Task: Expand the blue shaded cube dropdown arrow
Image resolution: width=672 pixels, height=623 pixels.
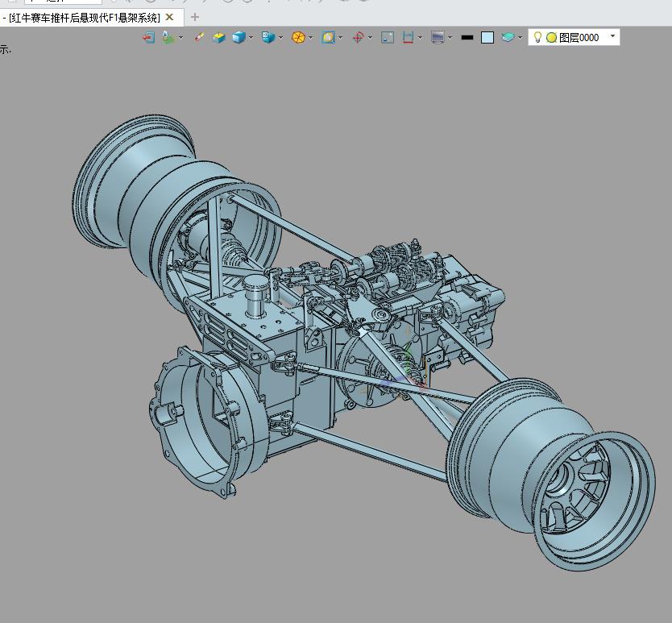Action: tap(251, 38)
